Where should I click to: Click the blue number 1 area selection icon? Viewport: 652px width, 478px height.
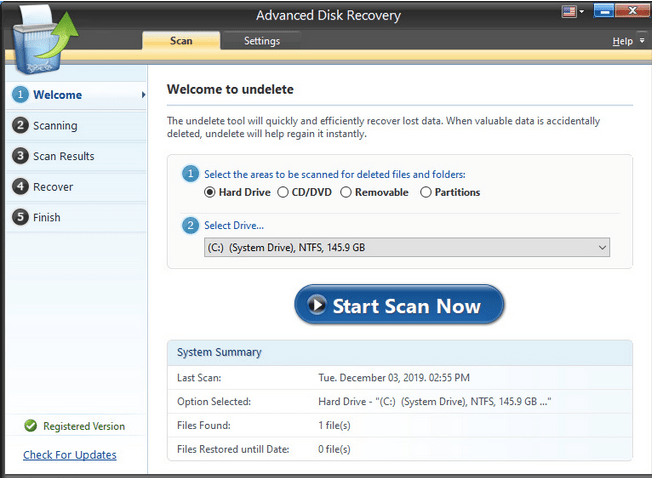tap(190, 173)
